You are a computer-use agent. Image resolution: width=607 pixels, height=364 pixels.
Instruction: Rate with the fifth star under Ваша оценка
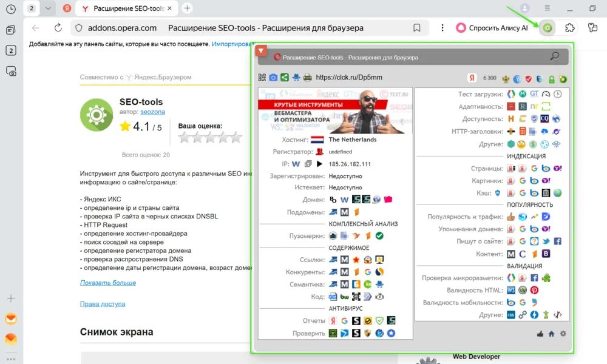[236, 137]
